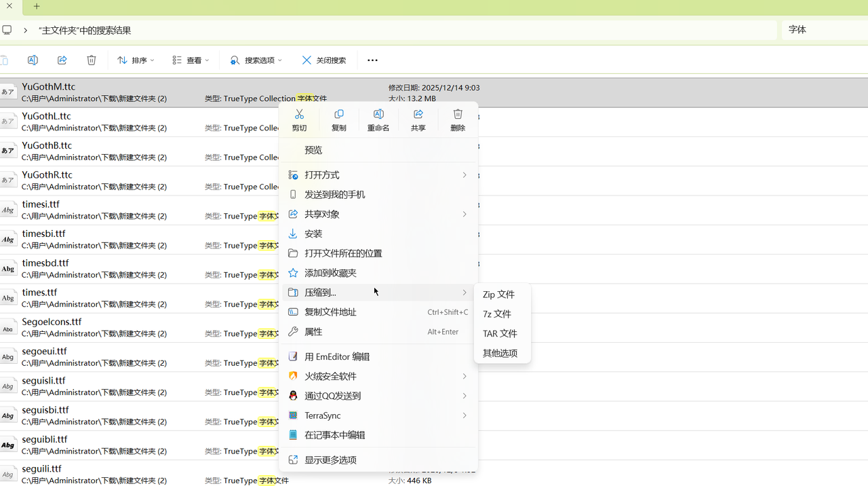Click the Copy icon in context menu

click(339, 114)
